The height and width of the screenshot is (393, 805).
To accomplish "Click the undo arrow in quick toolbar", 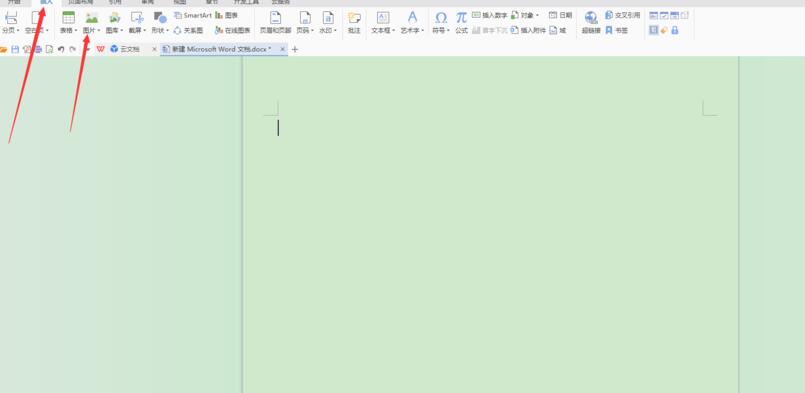I will coord(61,49).
